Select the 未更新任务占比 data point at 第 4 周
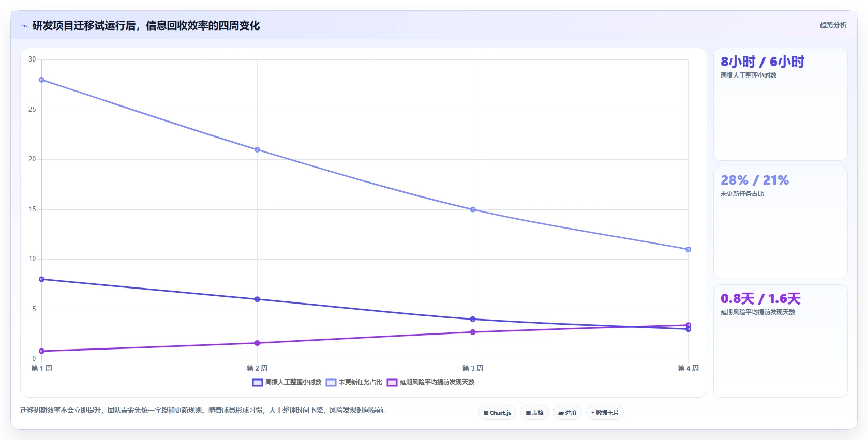Viewport: 868px width, 440px height. click(x=689, y=249)
